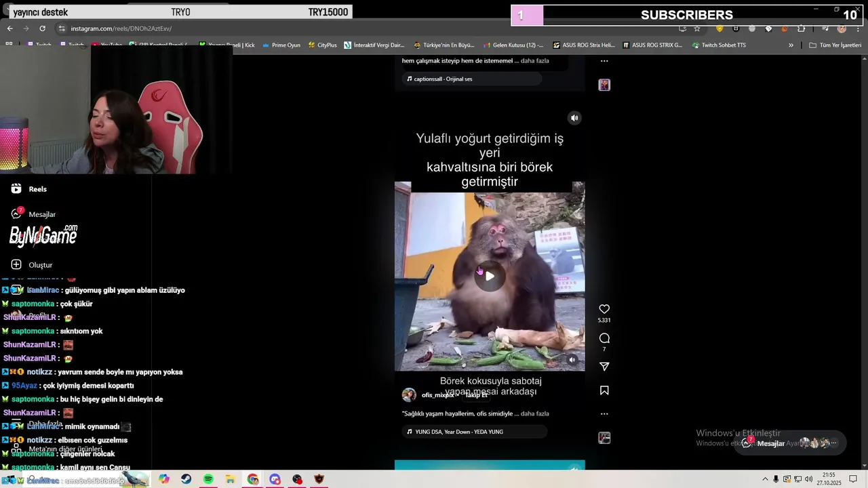
Task: Open Oluştur in Instagram sidebar
Action: click(x=32, y=265)
